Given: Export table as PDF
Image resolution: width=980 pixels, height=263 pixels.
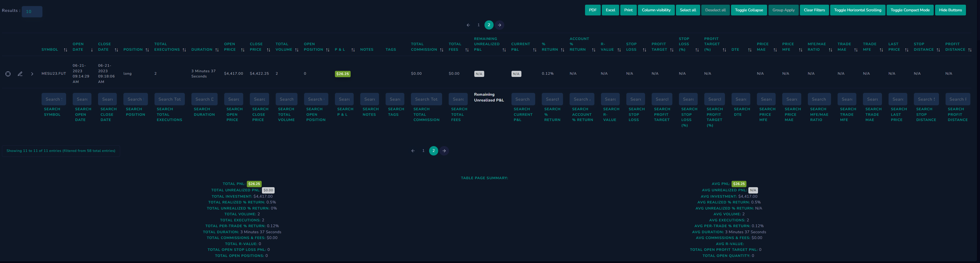Looking at the screenshot, I should click(x=592, y=10).
